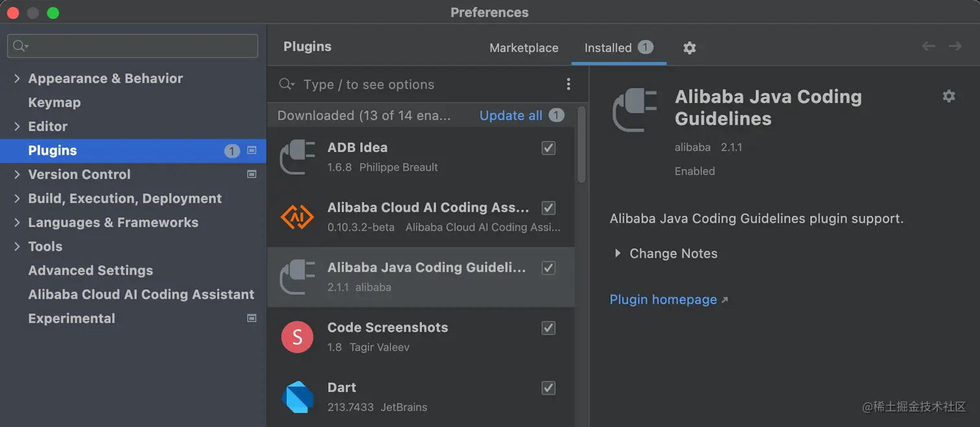Click the plugin list scrollbar

tap(581, 145)
